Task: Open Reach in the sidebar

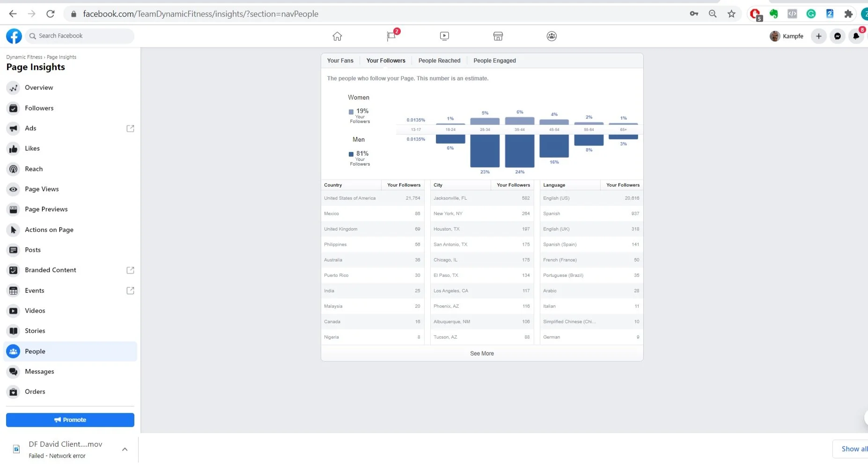Action: 70,169
